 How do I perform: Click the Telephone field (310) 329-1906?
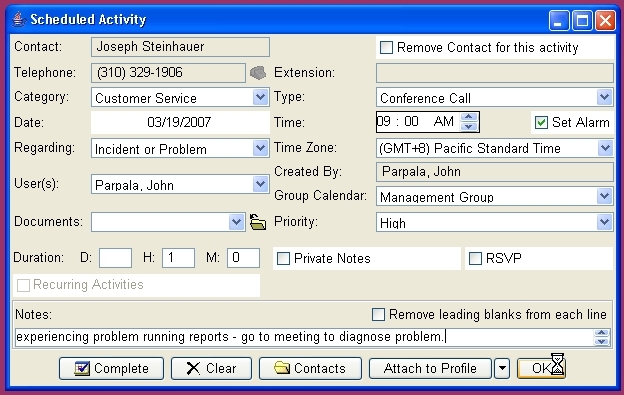click(168, 73)
